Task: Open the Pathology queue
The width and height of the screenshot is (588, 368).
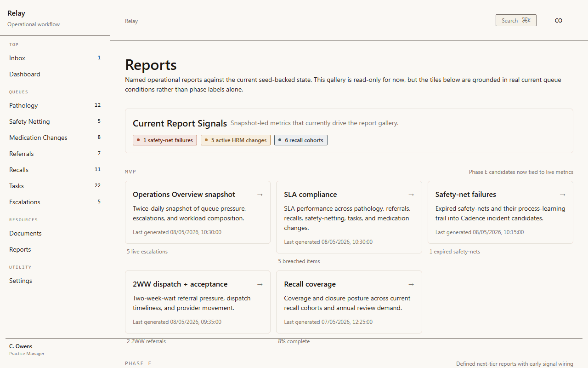Action: coord(55,105)
